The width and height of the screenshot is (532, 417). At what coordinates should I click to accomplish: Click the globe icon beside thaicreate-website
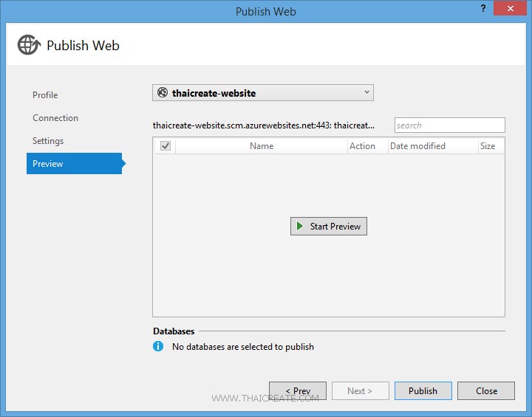pyautogui.click(x=163, y=92)
